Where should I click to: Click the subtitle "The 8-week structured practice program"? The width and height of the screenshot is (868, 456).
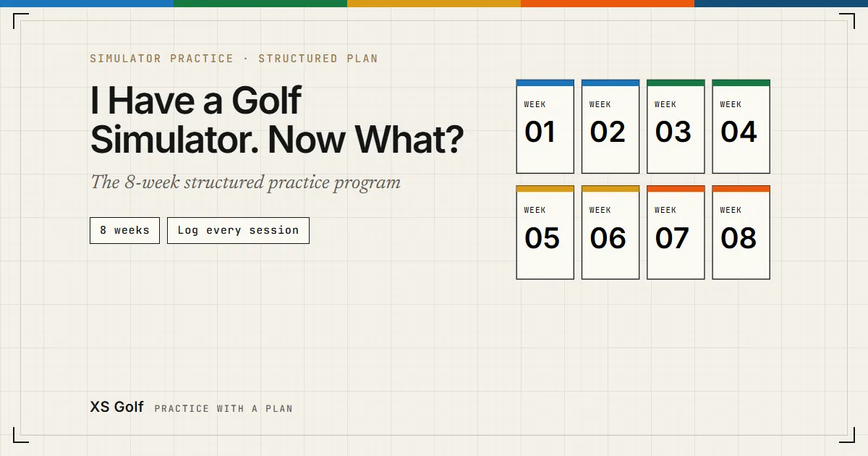click(x=245, y=182)
